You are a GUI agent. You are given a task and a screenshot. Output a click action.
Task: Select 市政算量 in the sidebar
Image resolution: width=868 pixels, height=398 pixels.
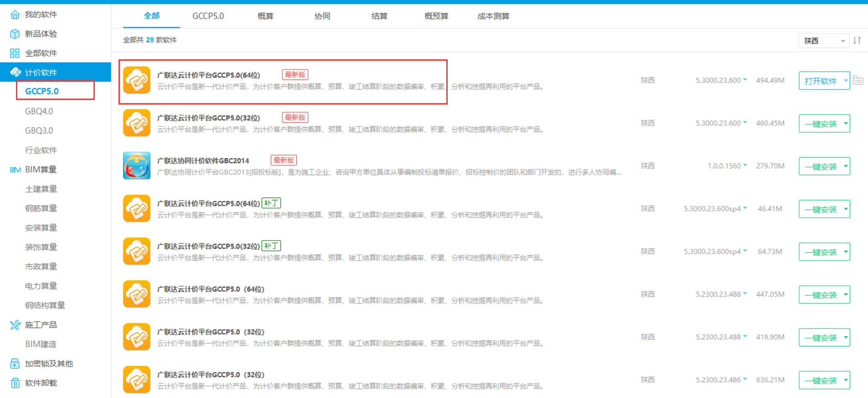41,267
